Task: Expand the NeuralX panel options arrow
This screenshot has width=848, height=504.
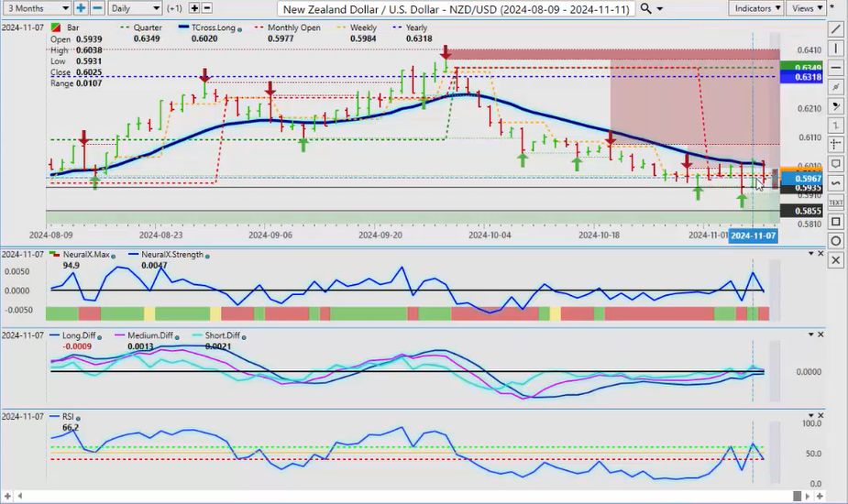Action: coord(809,253)
